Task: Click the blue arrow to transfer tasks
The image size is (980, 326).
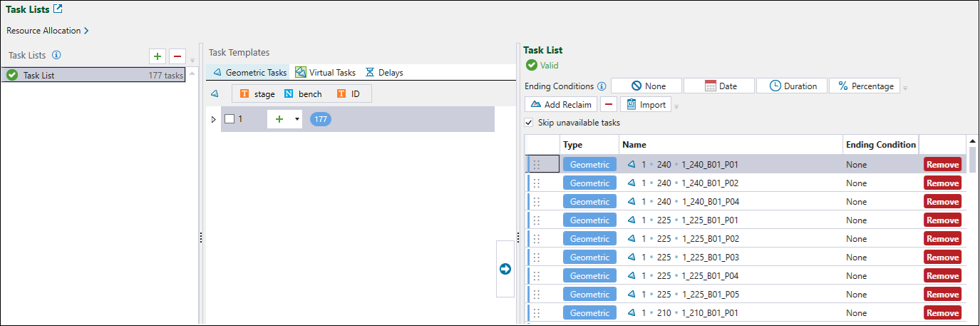Action: point(505,269)
